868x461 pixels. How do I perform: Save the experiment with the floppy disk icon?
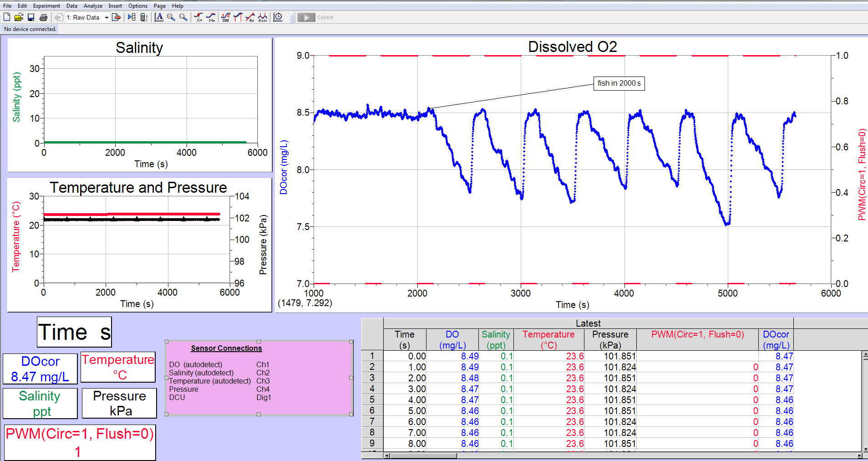31,17
